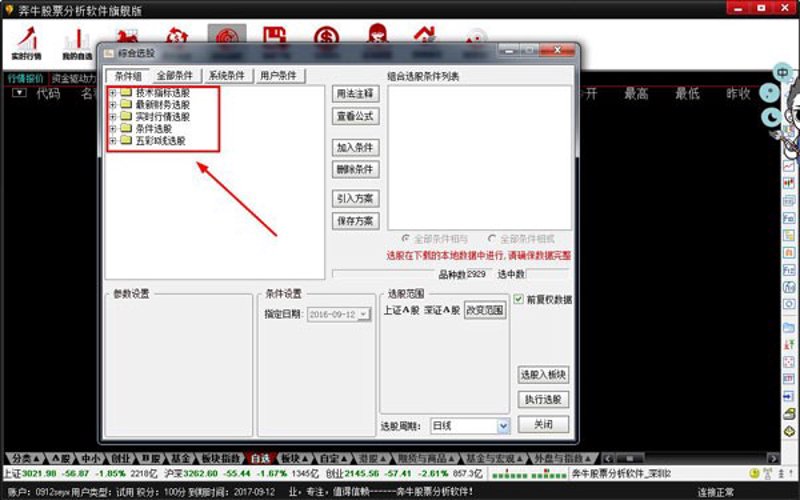
Task: Click the stock selection progress bar
Action: 383,274
